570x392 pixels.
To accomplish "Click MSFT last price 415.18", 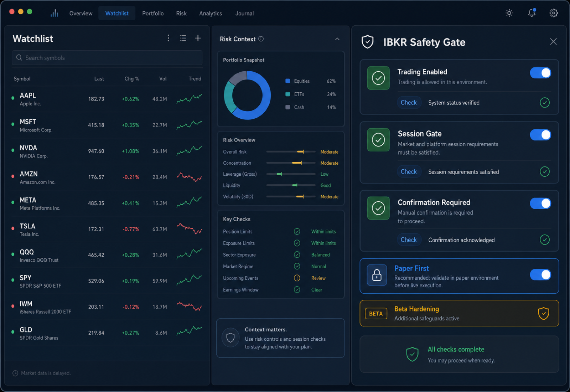I will point(96,125).
